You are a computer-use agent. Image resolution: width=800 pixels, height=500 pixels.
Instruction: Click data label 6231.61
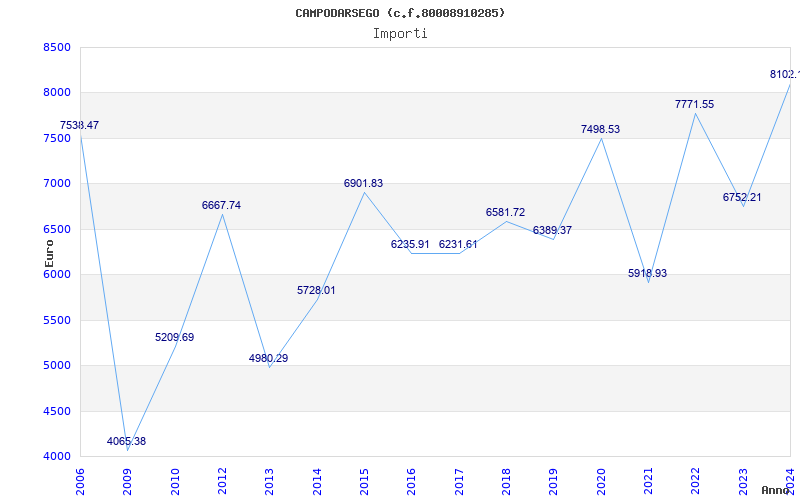[458, 244]
